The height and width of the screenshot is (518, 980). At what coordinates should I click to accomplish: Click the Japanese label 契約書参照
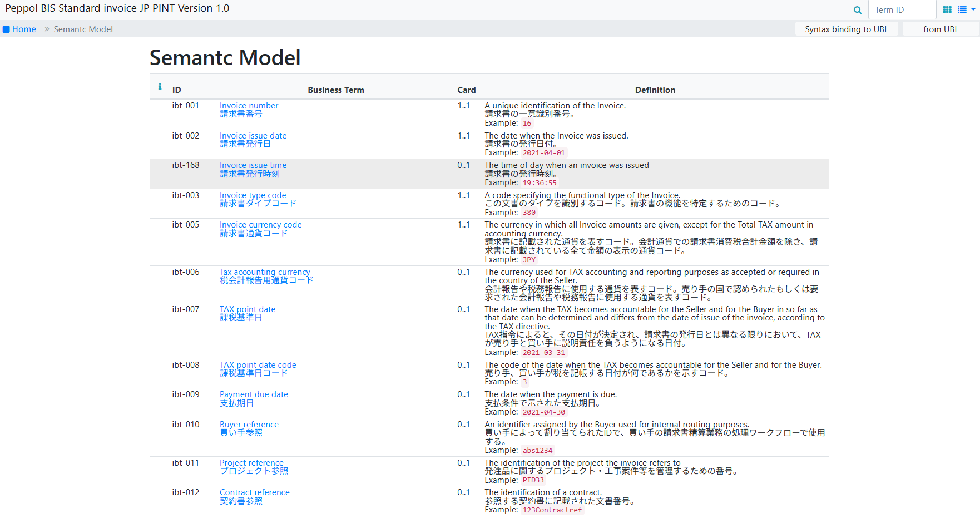point(241,501)
